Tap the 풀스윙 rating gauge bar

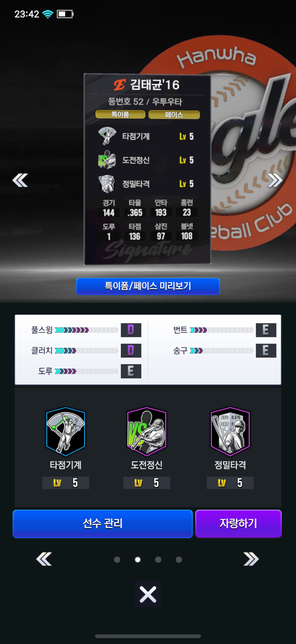tap(86, 330)
